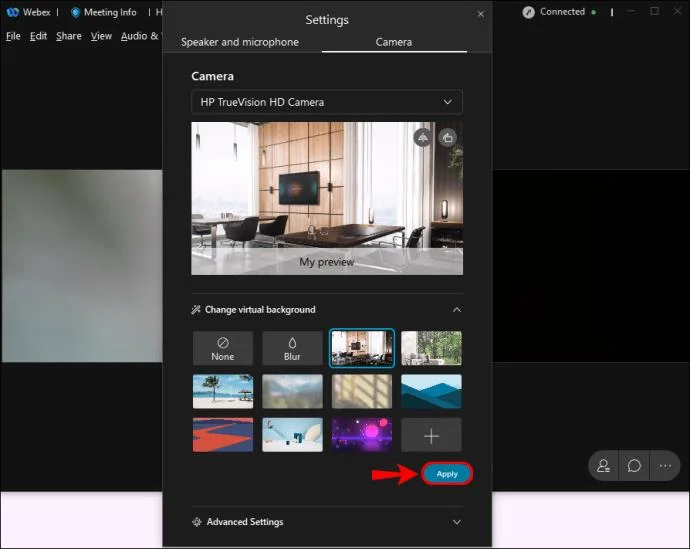
Task: Expand Advanced Settings section
Action: coord(457,522)
